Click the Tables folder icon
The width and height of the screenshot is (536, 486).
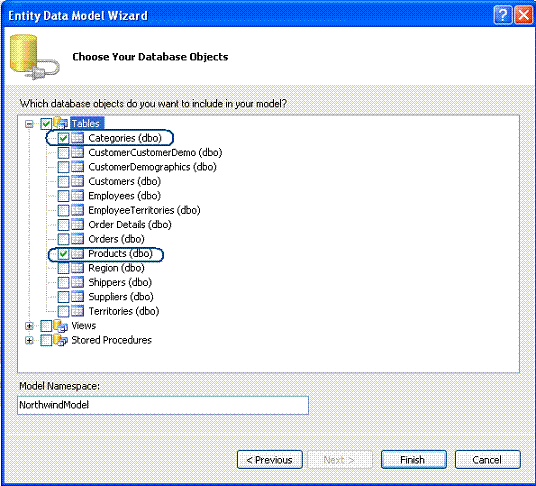[61, 123]
